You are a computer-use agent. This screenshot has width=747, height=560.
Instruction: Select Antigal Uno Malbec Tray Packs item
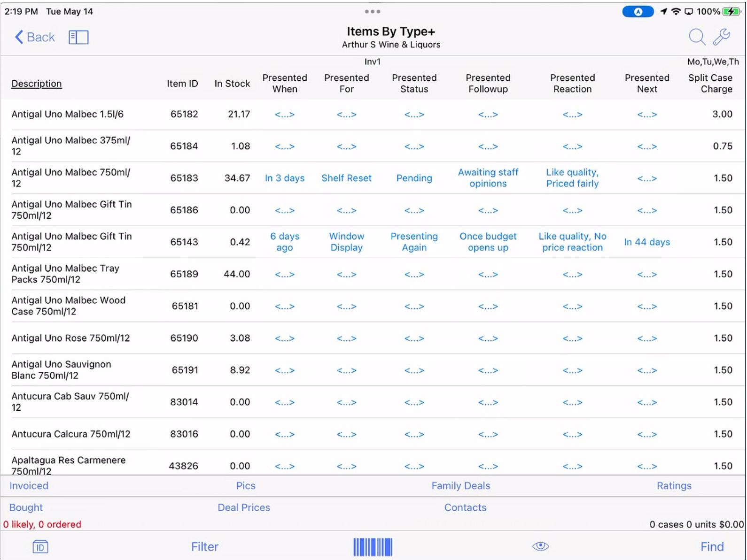373,274
